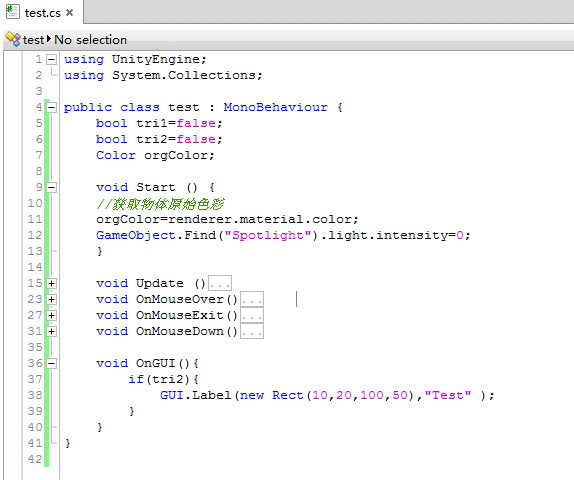Collapse the test class fold at line 4
This screenshot has height=480, width=574.
click(52, 107)
